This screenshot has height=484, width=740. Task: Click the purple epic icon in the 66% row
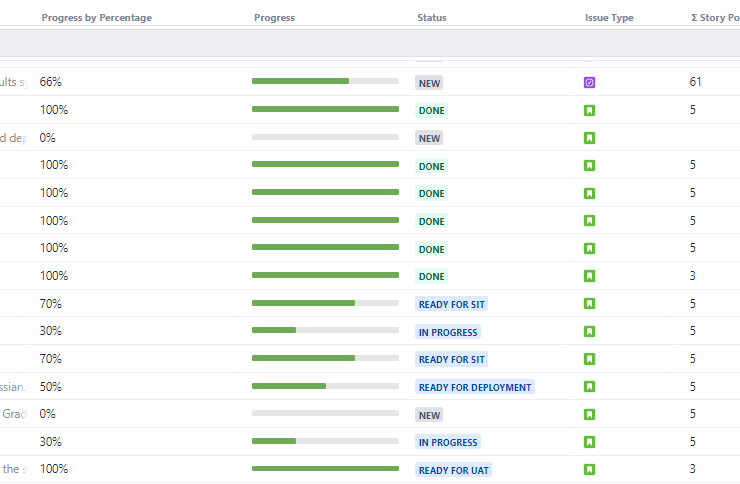[x=589, y=83]
